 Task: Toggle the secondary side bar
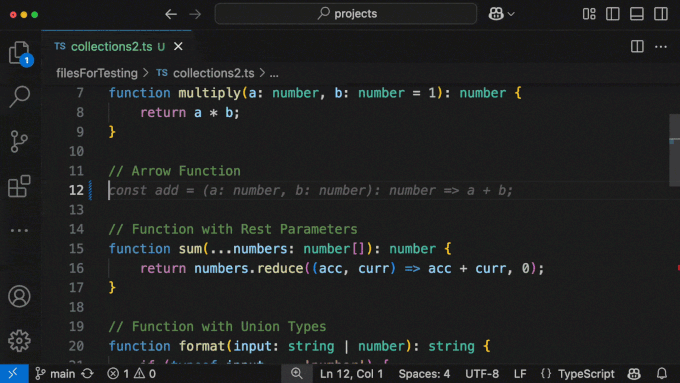click(x=661, y=14)
